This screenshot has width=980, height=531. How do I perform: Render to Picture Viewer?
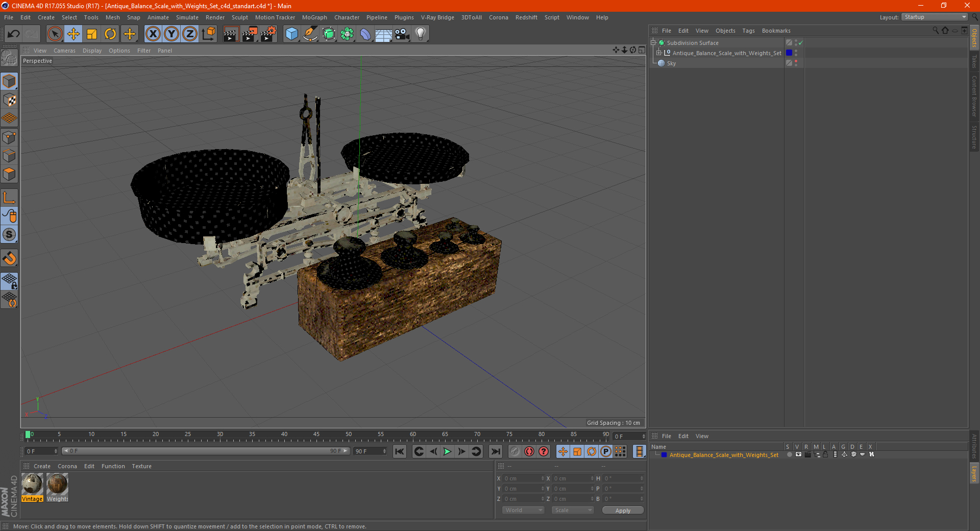pyautogui.click(x=250, y=34)
